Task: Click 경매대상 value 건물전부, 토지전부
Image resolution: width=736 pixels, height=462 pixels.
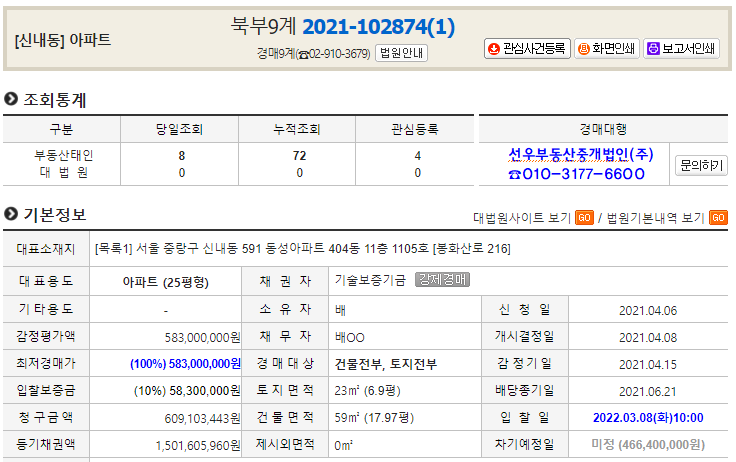Action: [385, 364]
